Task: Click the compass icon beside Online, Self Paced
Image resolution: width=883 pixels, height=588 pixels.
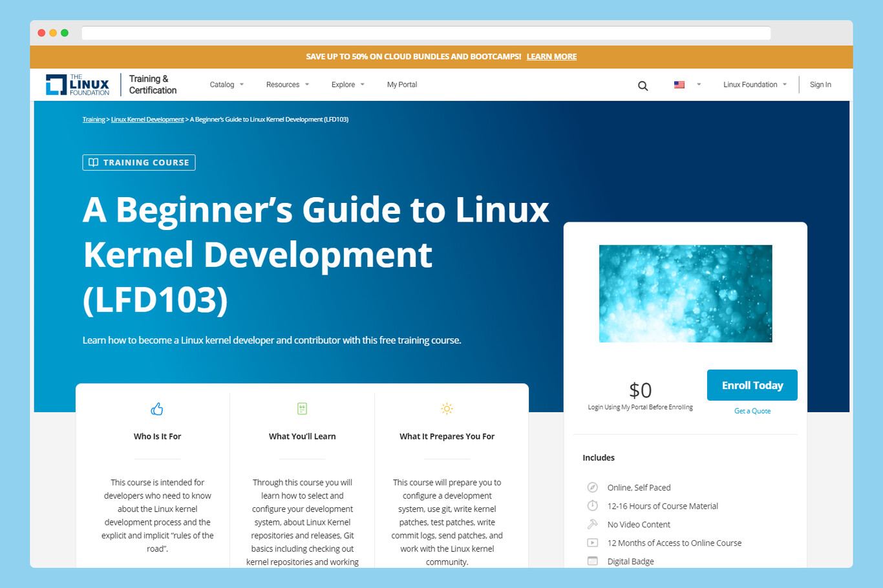Action: (x=593, y=487)
